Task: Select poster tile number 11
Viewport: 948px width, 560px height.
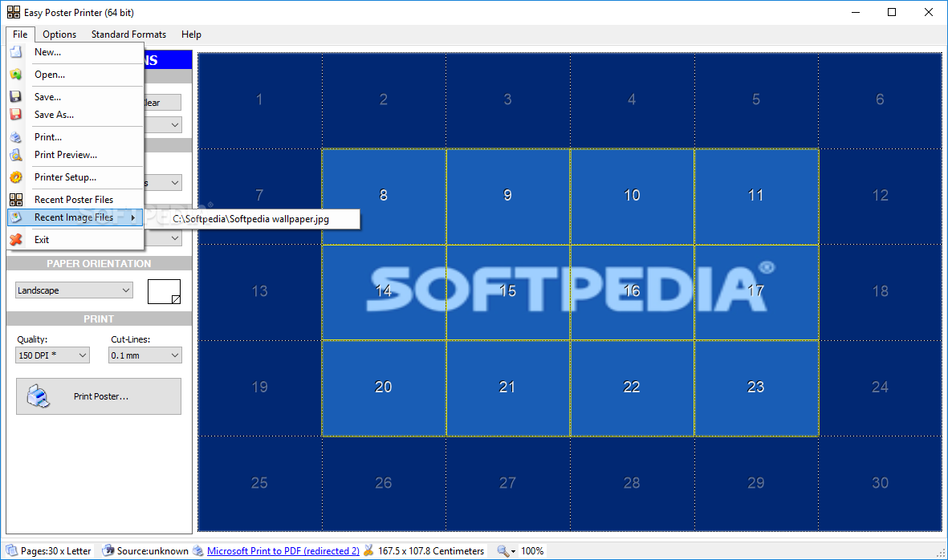Action: (x=756, y=196)
